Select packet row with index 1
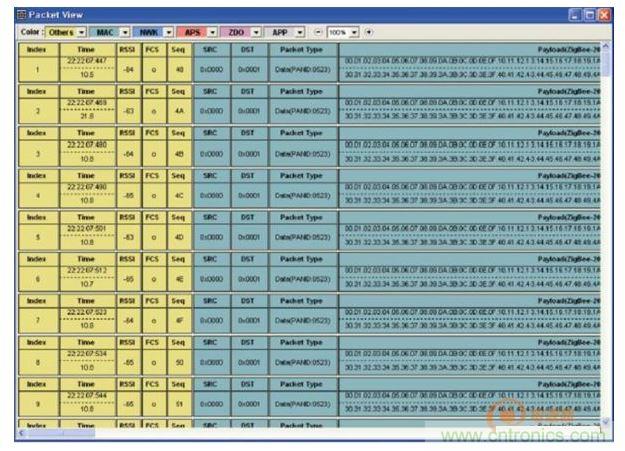 point(36,69)
